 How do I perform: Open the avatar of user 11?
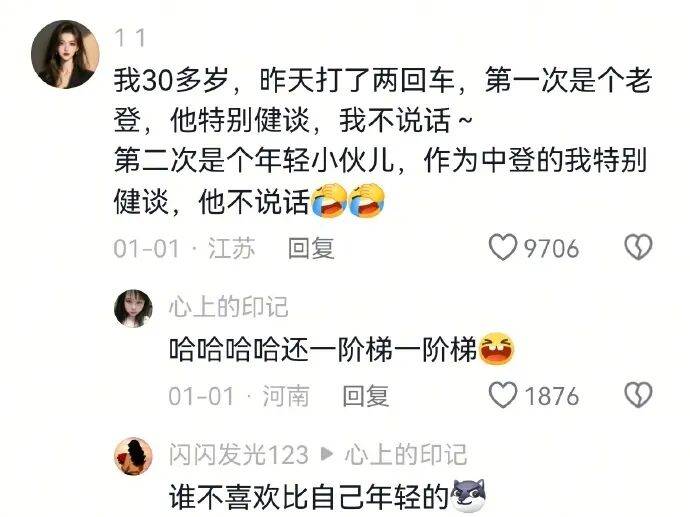[65, 54]
